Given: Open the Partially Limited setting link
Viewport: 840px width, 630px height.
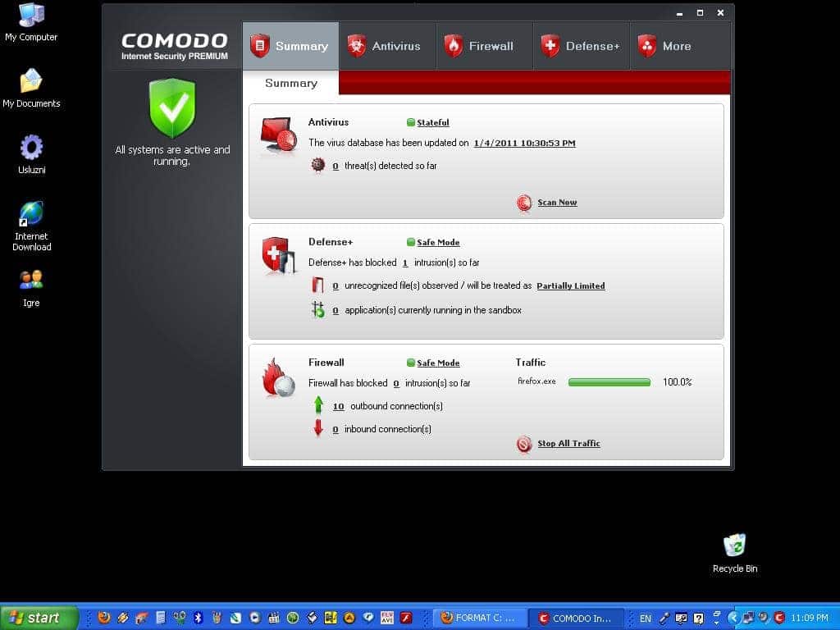Looking at the screenshot, I should click(571, 286).
